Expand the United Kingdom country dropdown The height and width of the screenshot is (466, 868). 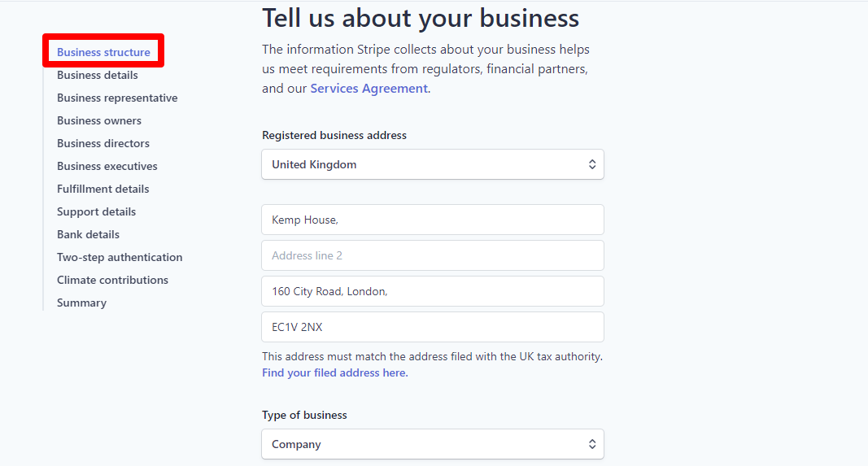pyautogui.click(x=432, y=164)
